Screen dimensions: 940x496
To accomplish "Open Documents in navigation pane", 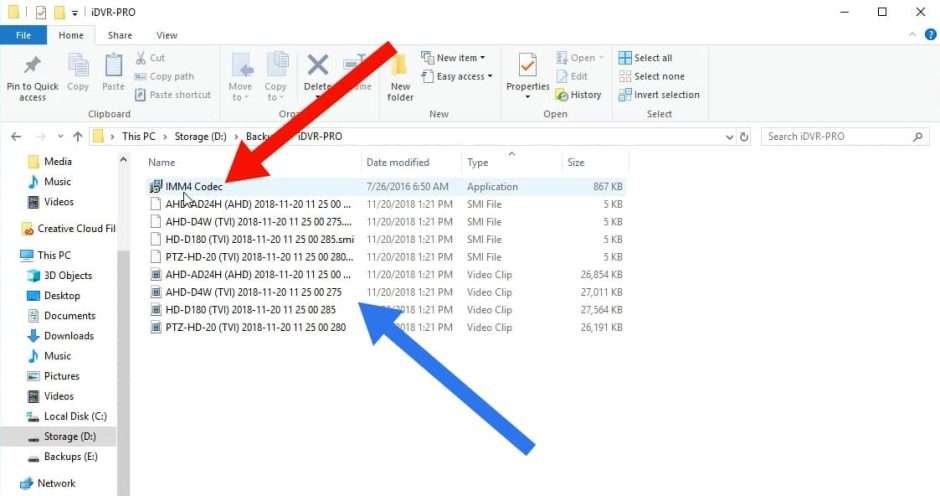I will pyautogui.click(x=61, y=315).
